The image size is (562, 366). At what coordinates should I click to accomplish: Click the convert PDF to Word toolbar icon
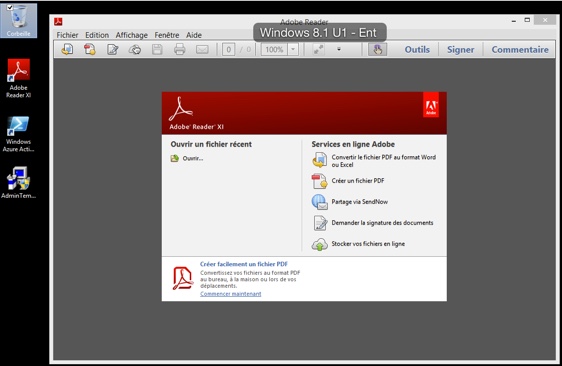coord(67,49)
